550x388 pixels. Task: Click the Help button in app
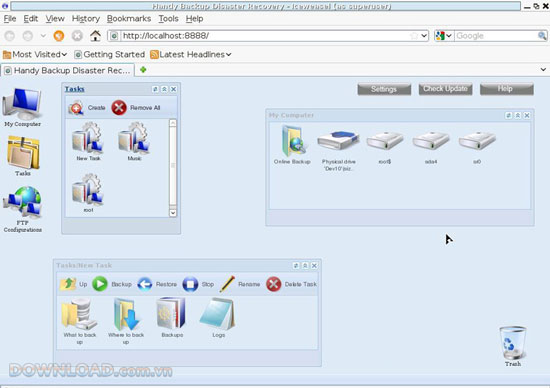coord(507,89)
